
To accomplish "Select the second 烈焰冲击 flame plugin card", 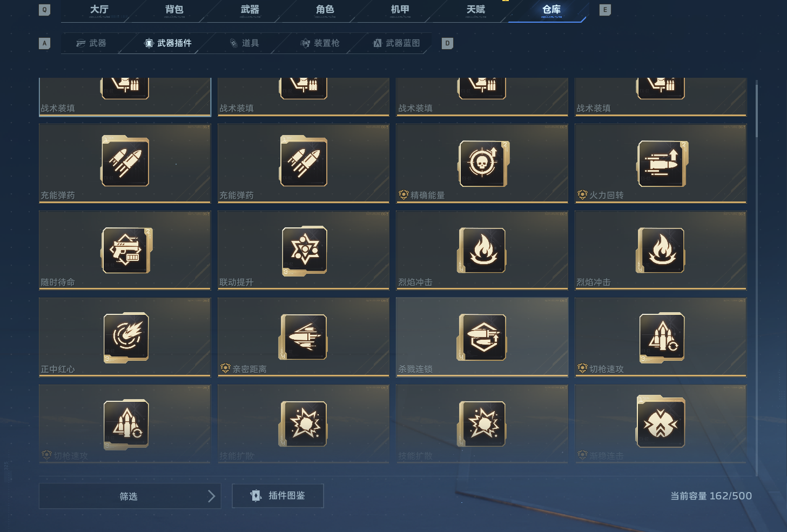I will [661, 250].
